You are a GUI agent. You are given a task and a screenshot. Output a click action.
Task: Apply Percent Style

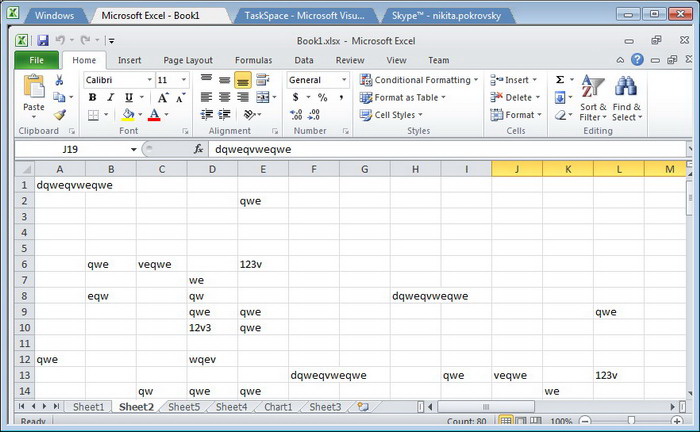click(322, 97)
